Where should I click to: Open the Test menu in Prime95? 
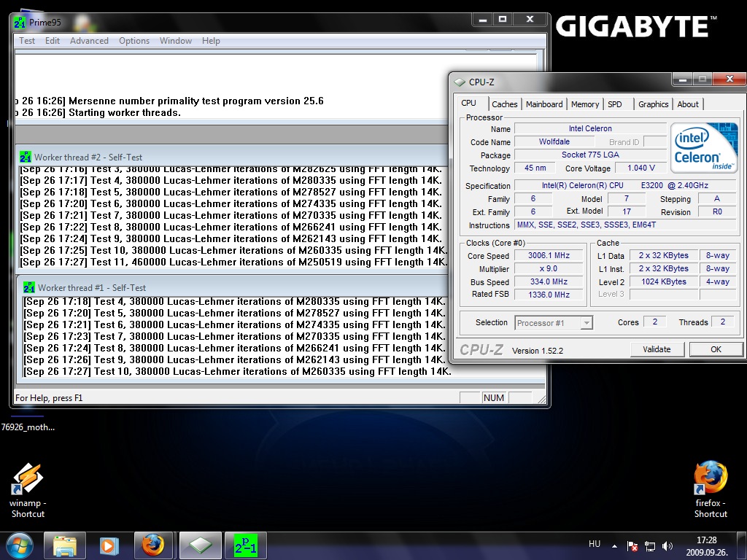click(x=27, y=41)
